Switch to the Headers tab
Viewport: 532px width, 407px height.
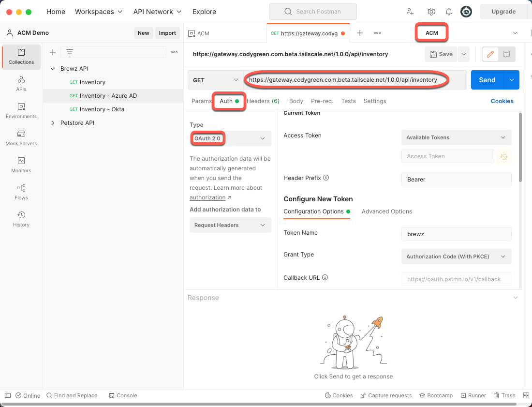[x=263, y=101]
